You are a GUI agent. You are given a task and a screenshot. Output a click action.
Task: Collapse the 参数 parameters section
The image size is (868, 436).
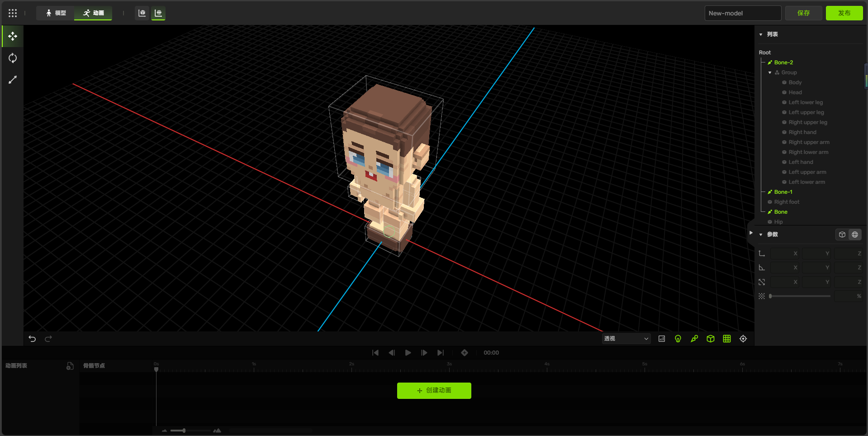pos(761,235)
